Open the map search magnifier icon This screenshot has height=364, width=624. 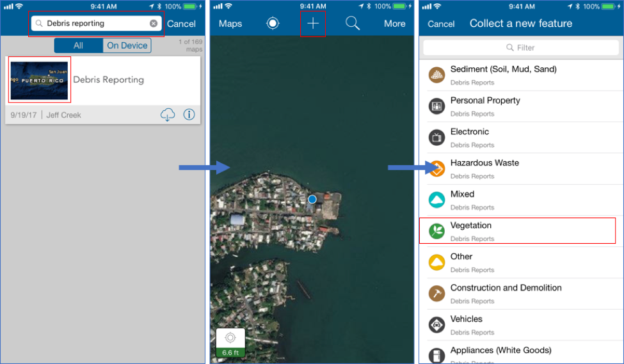(x=353, y=24)
